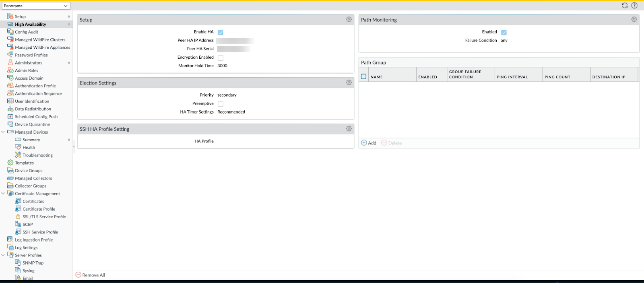Open Managed WildFire Appliances page
Image resolution: width=644 pixels, height=283 pixels.
coord(42,48)
